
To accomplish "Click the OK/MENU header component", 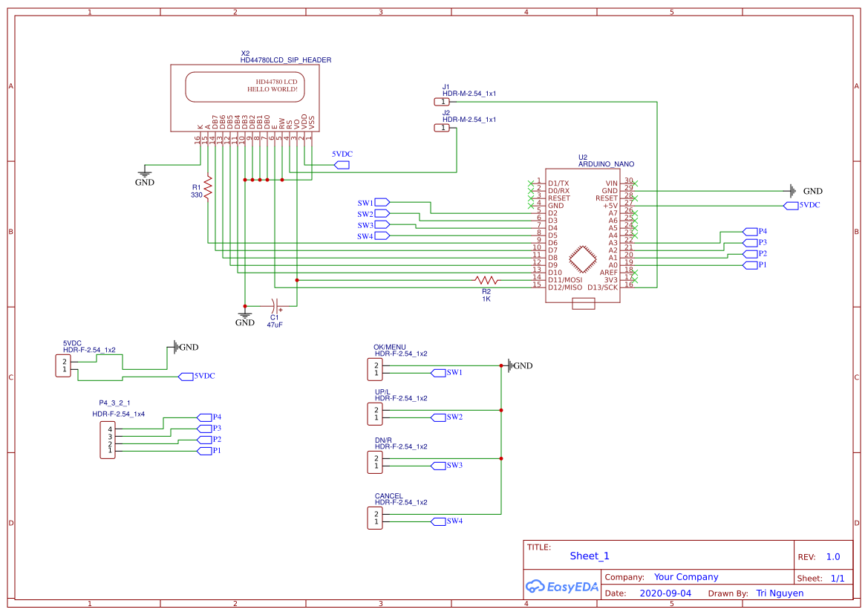I will click(375, 368).
